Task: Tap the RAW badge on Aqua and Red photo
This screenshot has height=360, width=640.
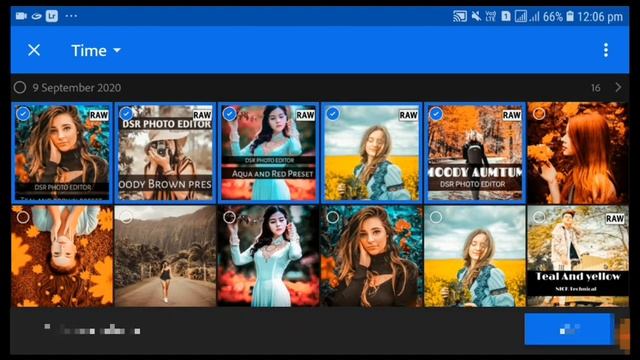Action: click(x=305, y=115)
